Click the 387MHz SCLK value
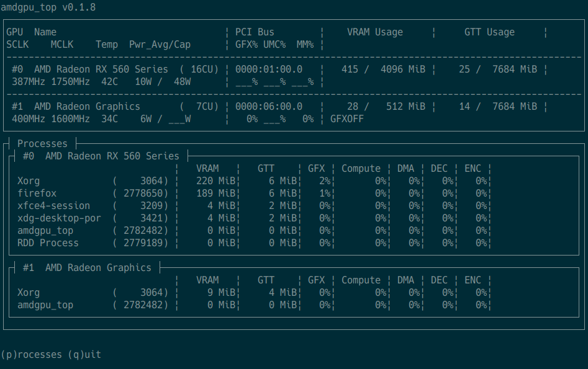The height and width of the screenshot is (369, 588). tap(29, 82)
